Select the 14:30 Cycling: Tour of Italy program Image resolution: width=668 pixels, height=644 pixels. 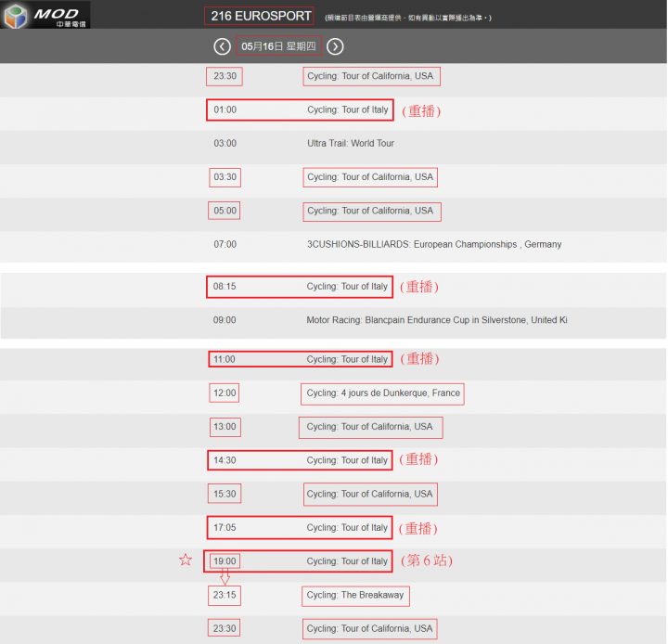tap(300, 460)
